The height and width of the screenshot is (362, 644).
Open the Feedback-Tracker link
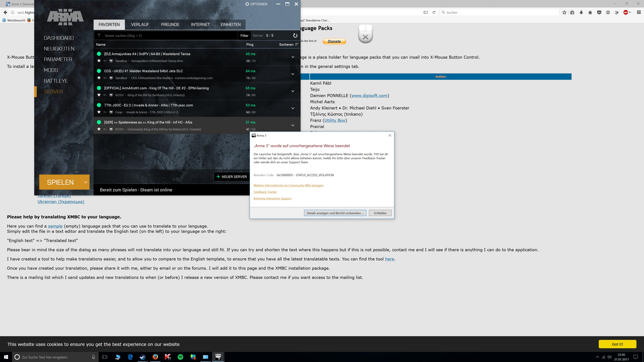(265, 192)
